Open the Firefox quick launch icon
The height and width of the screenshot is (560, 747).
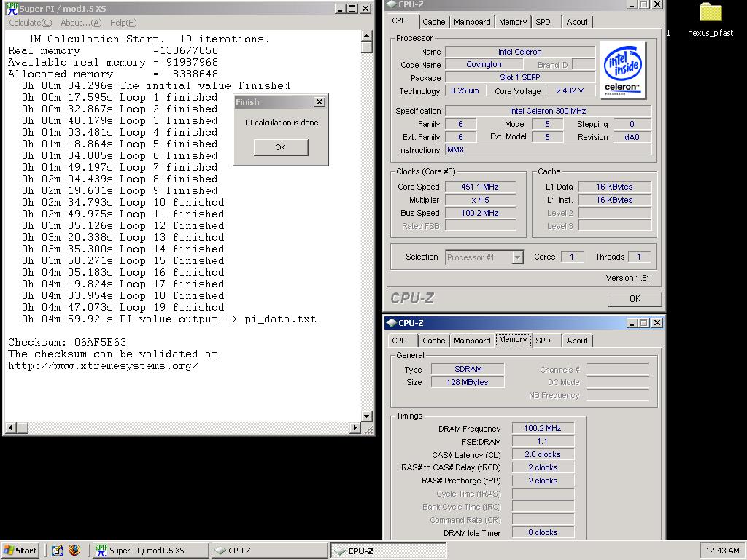pos(74,551)
